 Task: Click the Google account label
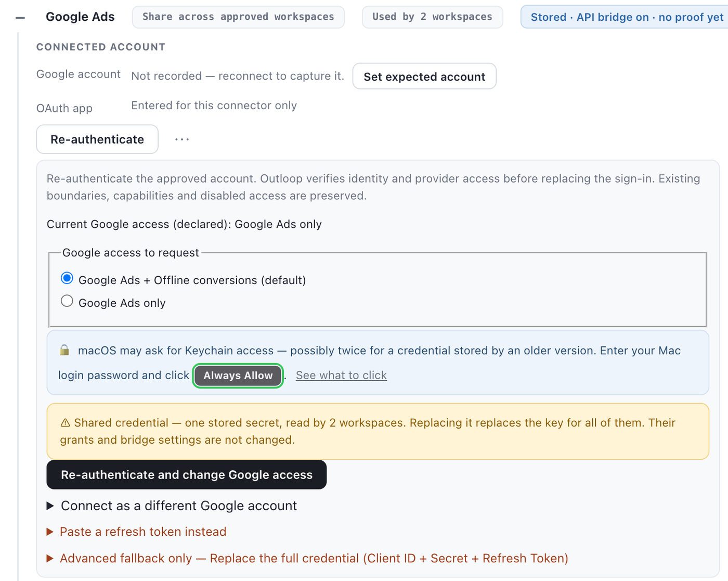(79, 74)
